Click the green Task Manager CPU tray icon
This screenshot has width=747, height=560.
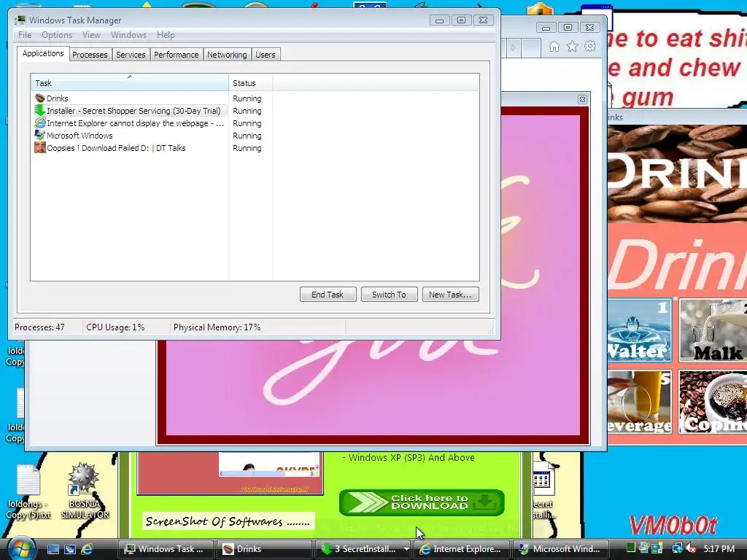(x=631, y=548)
